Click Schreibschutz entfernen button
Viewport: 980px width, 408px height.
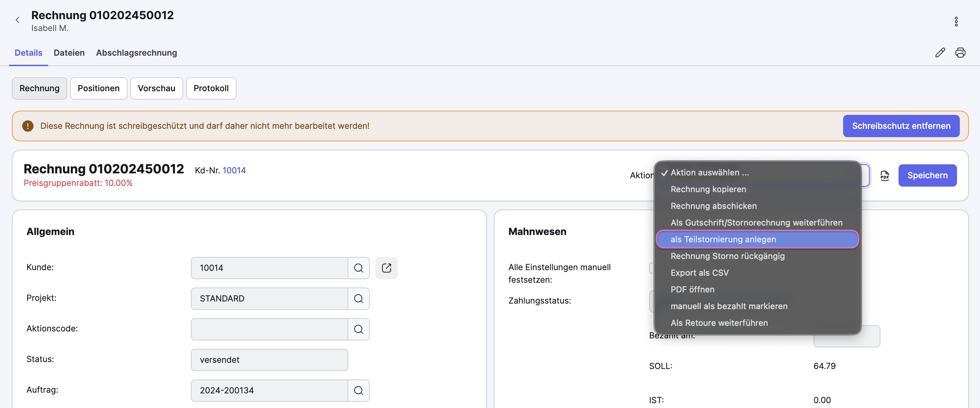tap(901, 126)
